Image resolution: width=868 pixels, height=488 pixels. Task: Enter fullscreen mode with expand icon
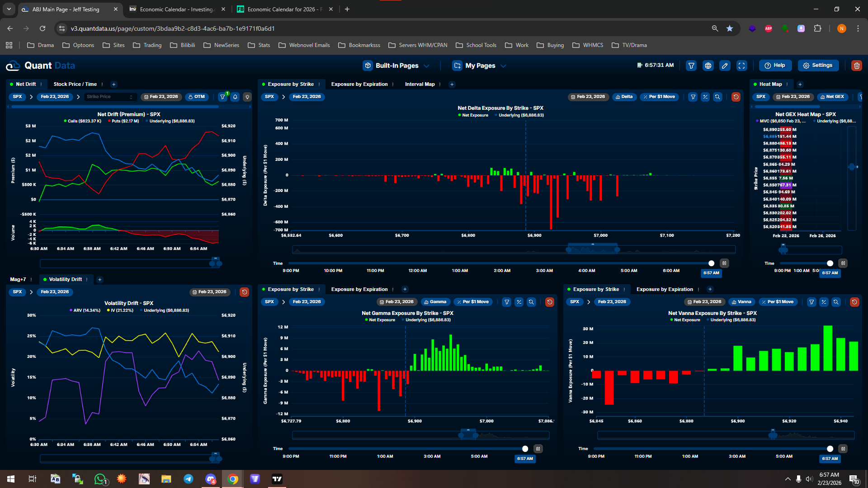pyautogui.click(x=742, y=66)
